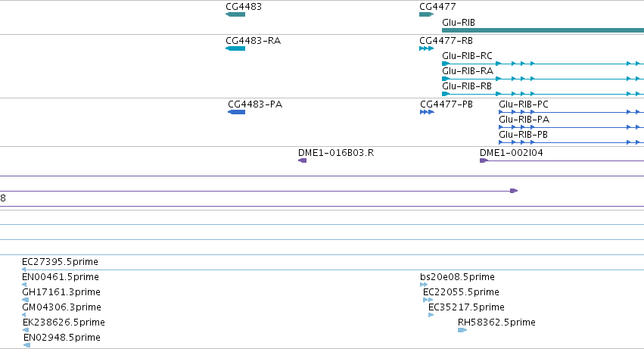
Task: Select the CG4483 gene arrow glyph
Action: coord(235,14)
